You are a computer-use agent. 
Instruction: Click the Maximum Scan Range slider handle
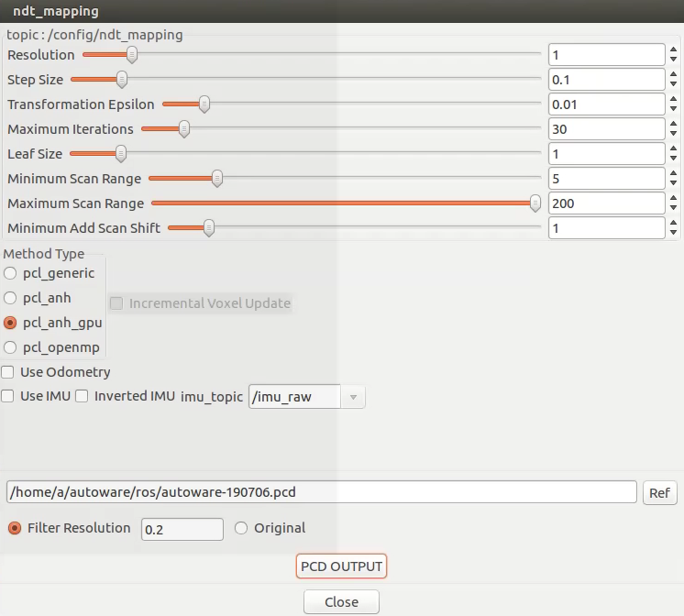coord(535,203)
